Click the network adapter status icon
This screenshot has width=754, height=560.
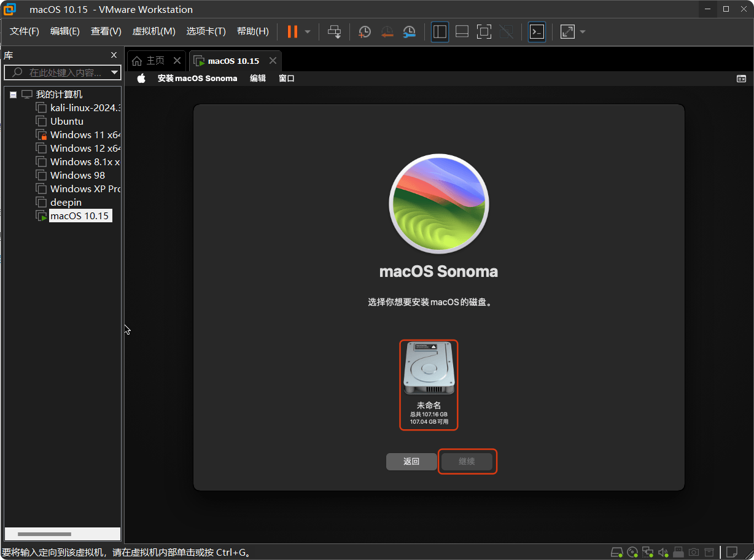[x=648, y=552]
